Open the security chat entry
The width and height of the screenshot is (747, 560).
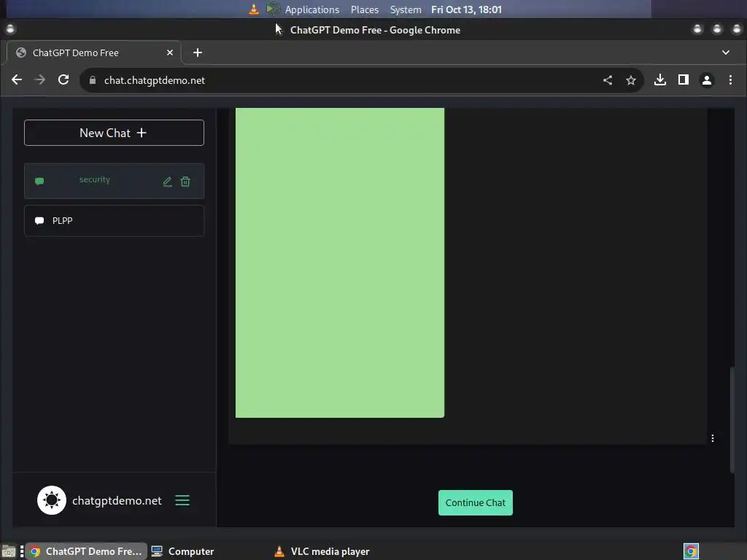[114, 181]
